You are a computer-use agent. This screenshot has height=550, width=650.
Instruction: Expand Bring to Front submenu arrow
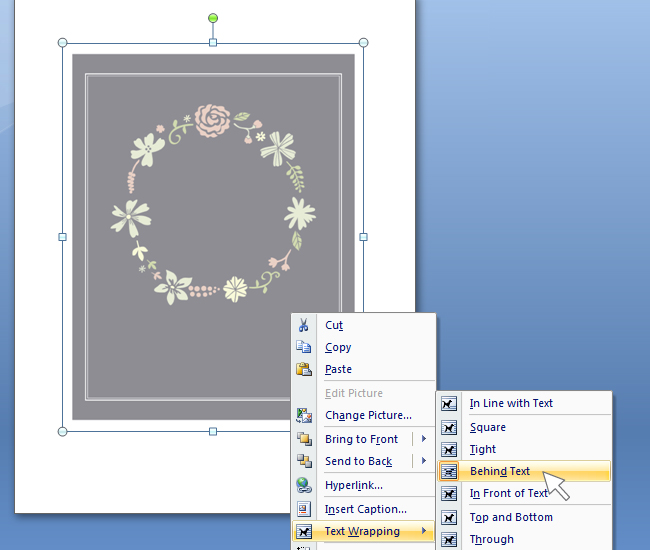(424, 439)
